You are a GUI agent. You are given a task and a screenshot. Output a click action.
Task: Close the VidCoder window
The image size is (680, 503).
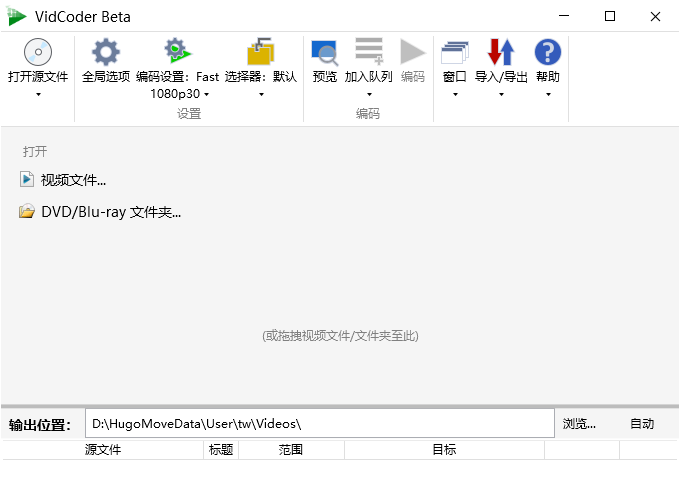coord(655,16)
